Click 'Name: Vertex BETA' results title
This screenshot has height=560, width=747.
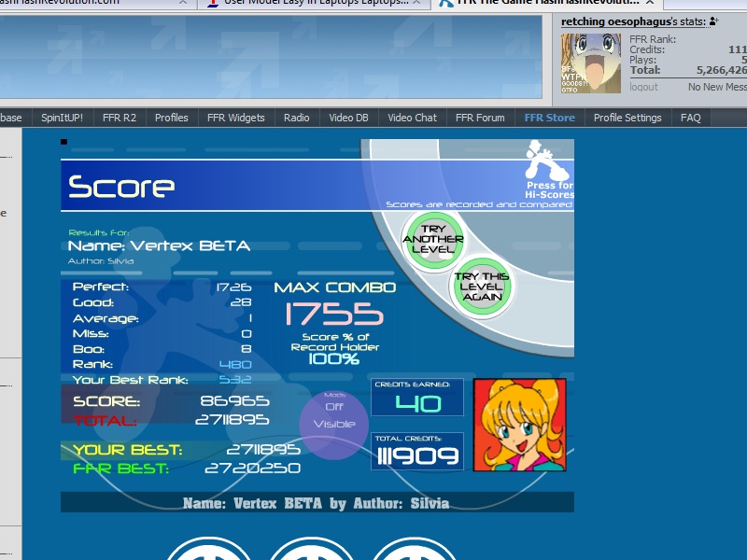(159, 246)
